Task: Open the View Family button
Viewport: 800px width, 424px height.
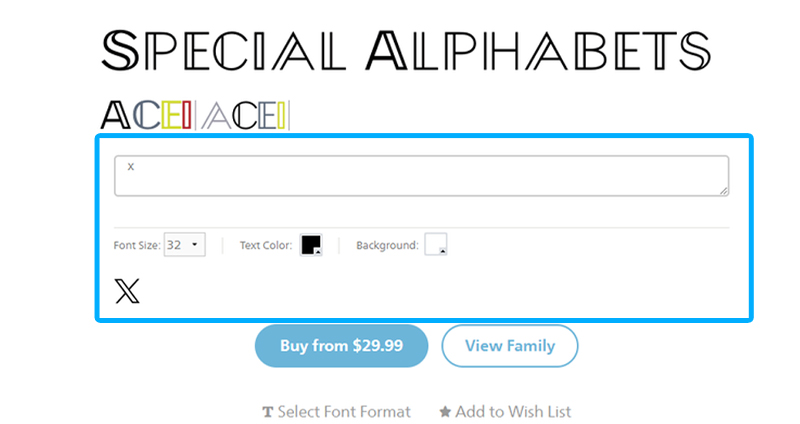Action: click(510, 346)
